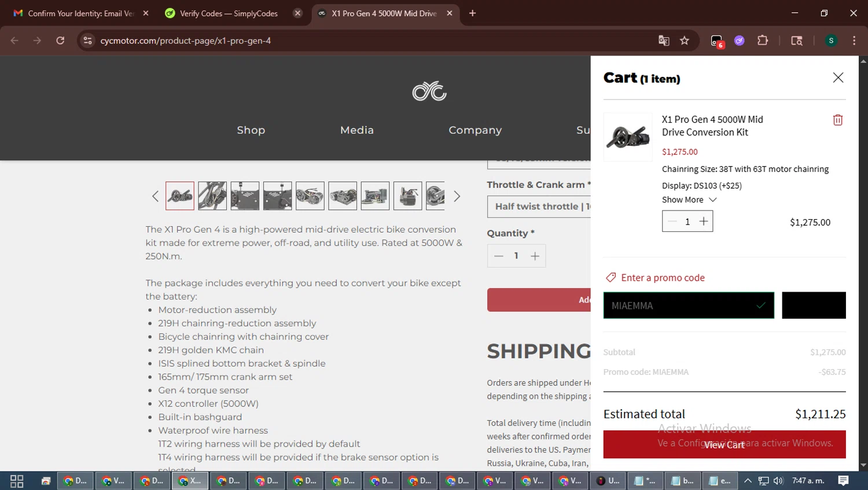Open the Throttle & Crank arm dropdown
This screenshot has height=490, width=868.
(539, 207)
